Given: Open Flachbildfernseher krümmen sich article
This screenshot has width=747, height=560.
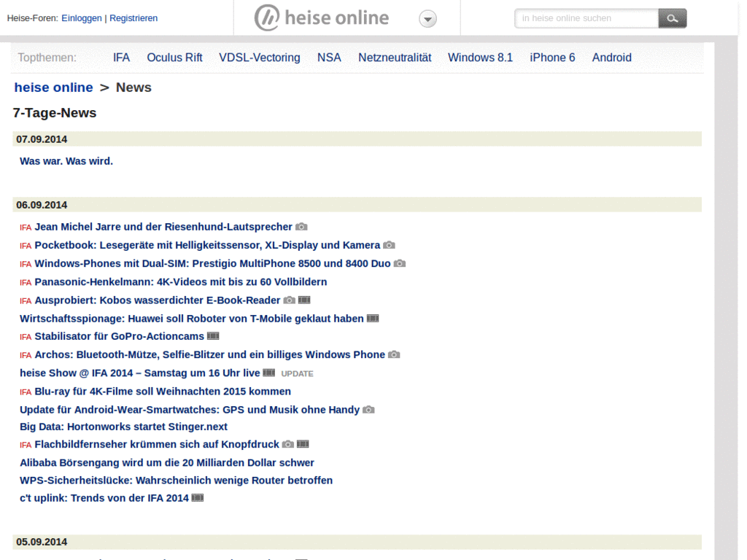Looking at the screenshot, I should (x=157, y=444).
